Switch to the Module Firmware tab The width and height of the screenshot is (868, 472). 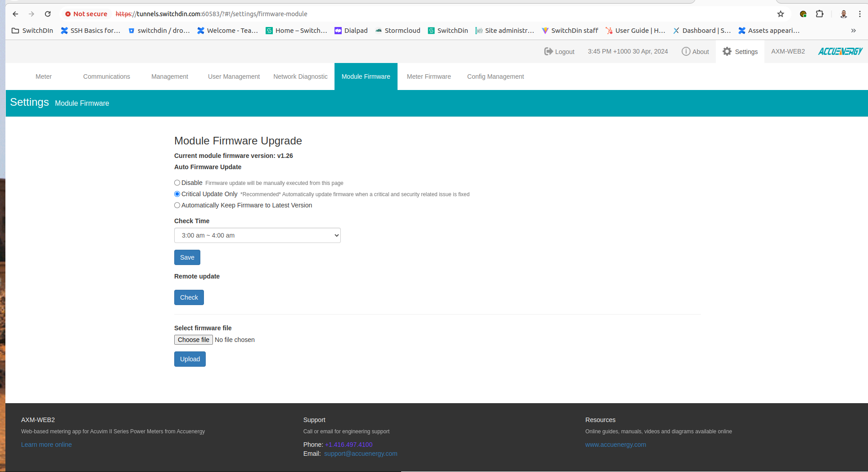(366, 76)
